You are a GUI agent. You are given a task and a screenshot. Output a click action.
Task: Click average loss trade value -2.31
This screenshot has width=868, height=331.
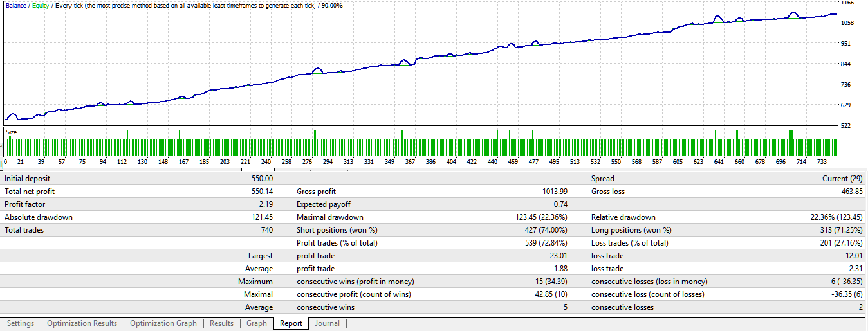pos(854,269)
